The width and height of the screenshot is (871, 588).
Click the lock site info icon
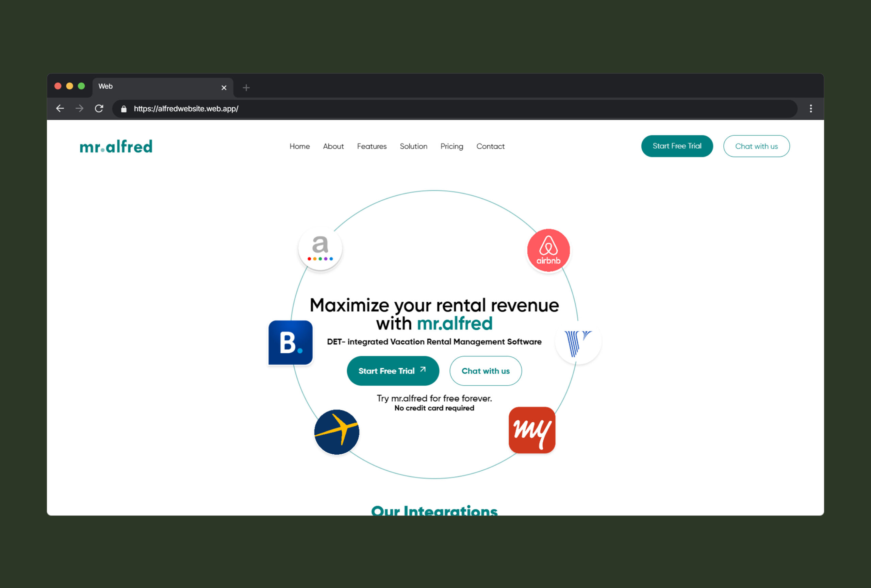tap(124, 109)
